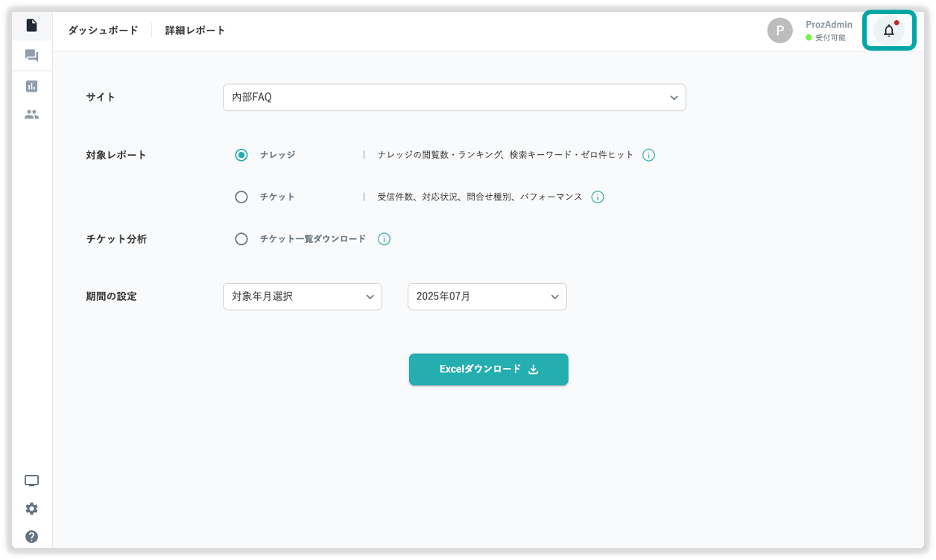The height and width of the screenshot is (560, 936).
Task: Open the users group sidebar icon
Action: pos(31,115)
